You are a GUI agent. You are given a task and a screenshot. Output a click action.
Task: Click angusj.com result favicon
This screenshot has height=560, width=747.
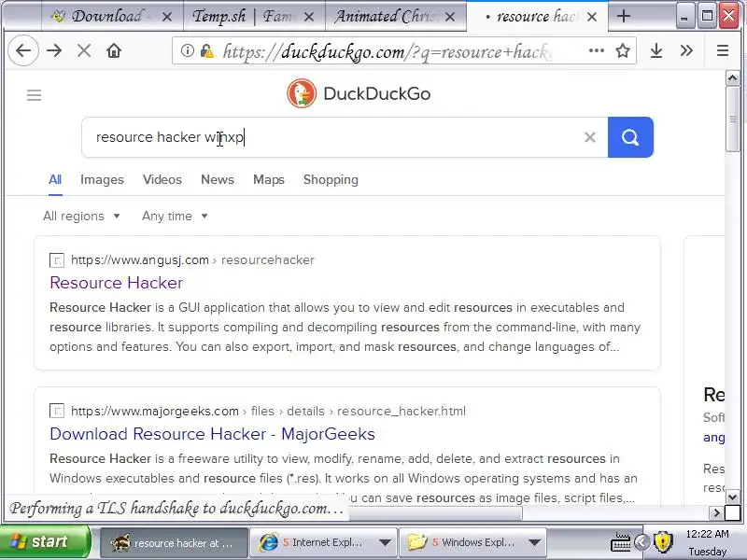coord(57,260)
